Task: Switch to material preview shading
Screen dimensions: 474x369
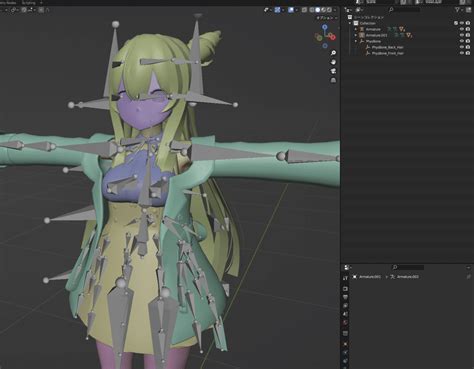Action: point(323,10)
